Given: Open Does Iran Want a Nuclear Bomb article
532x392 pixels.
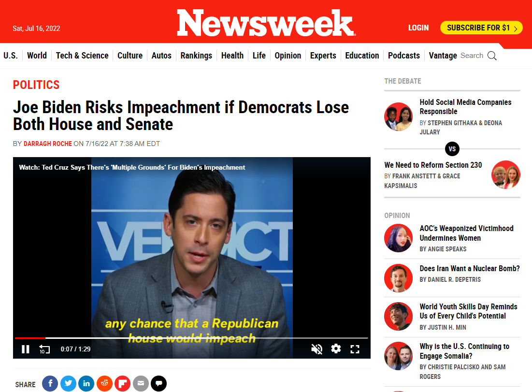Looking at the screenshot, I should click(470, 268).
